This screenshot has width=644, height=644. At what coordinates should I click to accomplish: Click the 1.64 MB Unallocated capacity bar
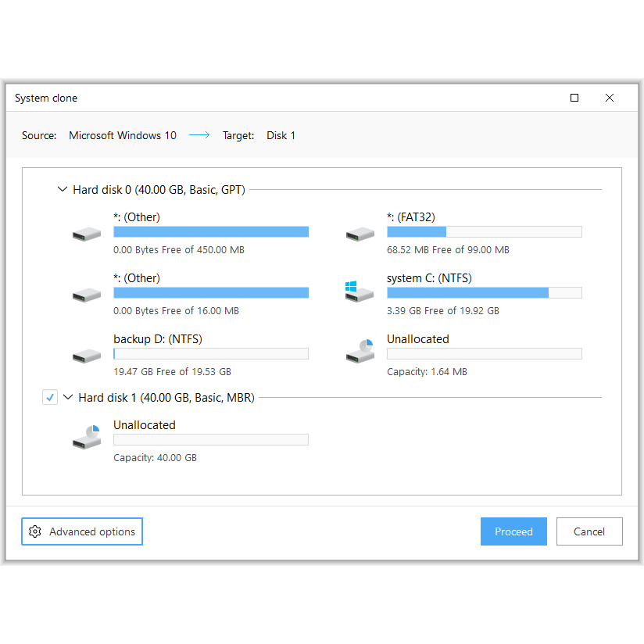(485, 353)
